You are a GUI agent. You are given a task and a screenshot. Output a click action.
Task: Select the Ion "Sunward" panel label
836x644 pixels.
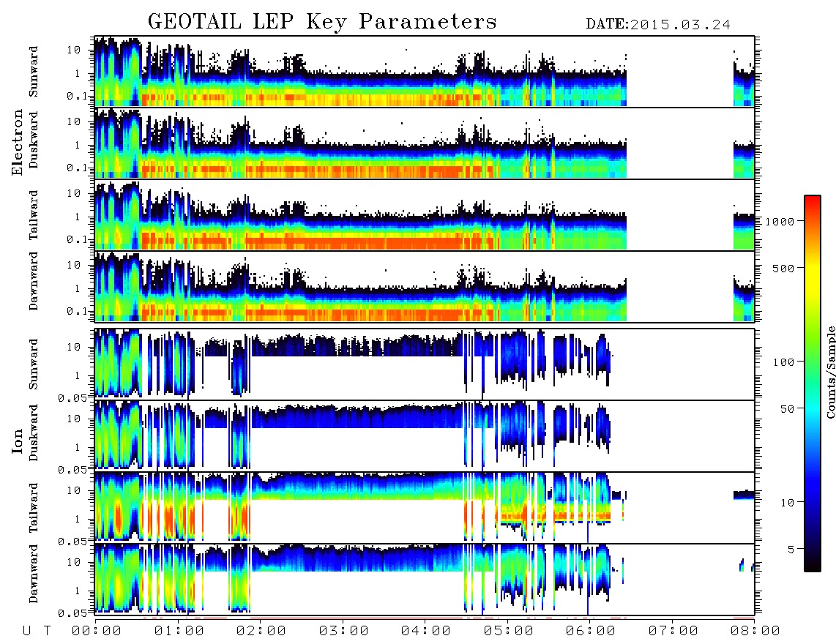(33, 364)
